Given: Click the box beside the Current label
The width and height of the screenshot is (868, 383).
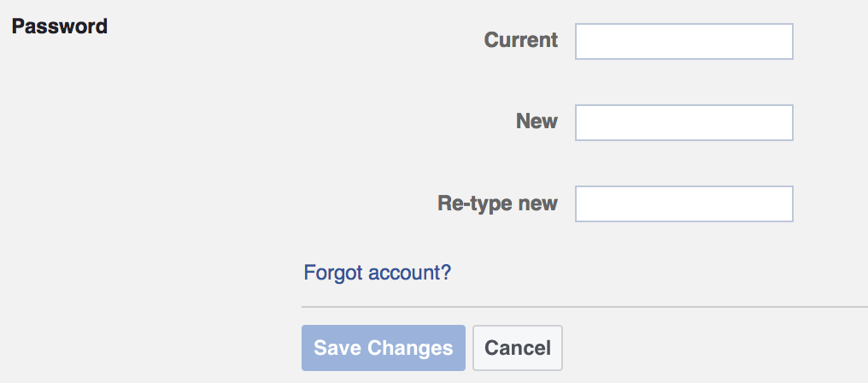Looking at the screenshot, I should point(683,42).
